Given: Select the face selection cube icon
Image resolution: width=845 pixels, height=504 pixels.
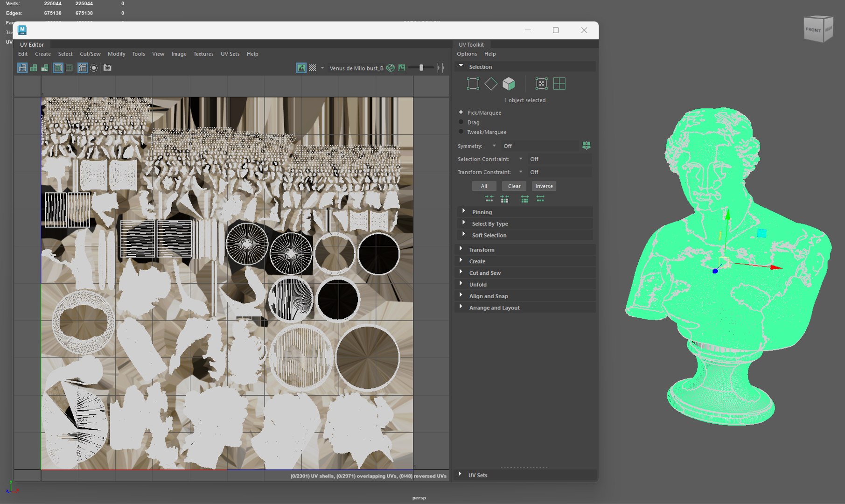Looking at the screenshot, I should coord(509,84).
